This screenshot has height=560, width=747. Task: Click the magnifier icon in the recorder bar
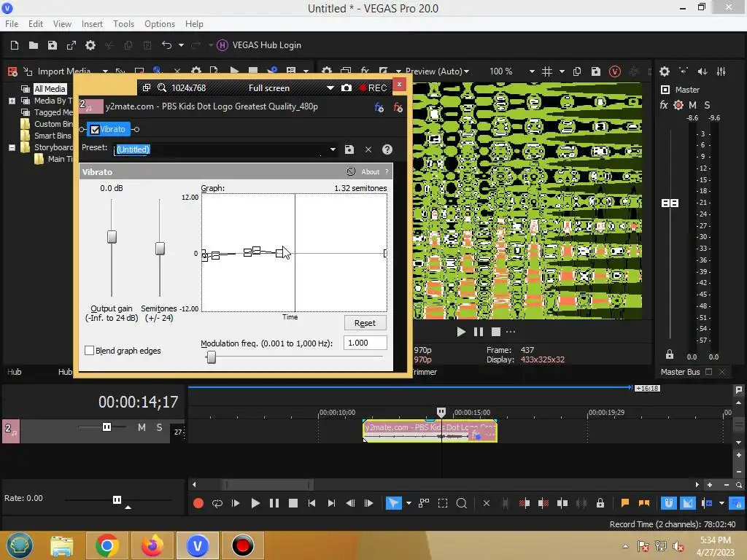pos(162,88)
